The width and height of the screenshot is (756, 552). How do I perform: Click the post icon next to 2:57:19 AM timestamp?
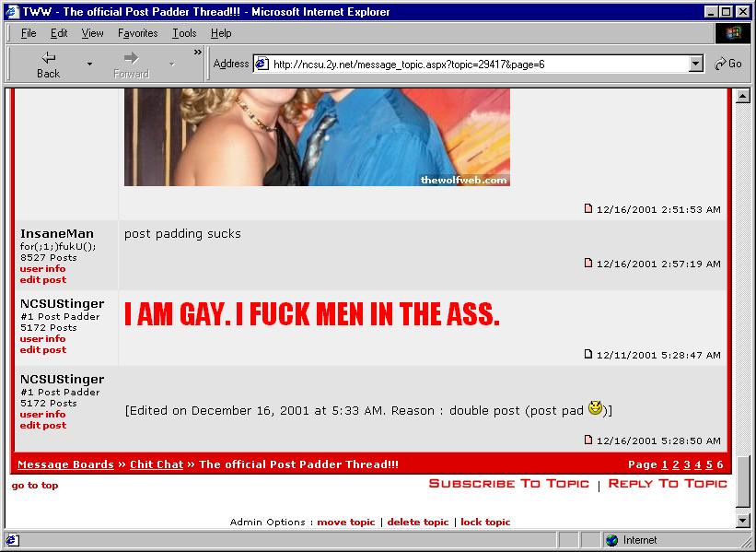tap(589, 264)
